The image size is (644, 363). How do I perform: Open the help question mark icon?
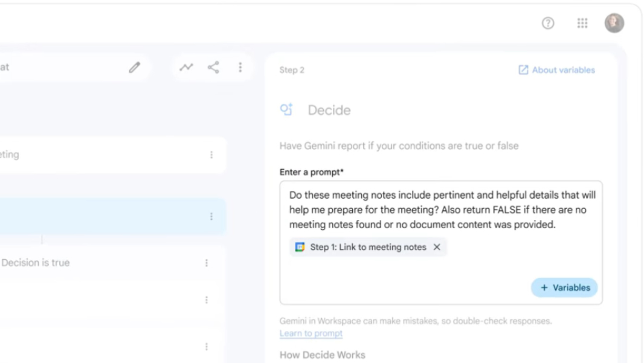click(548, 24)
